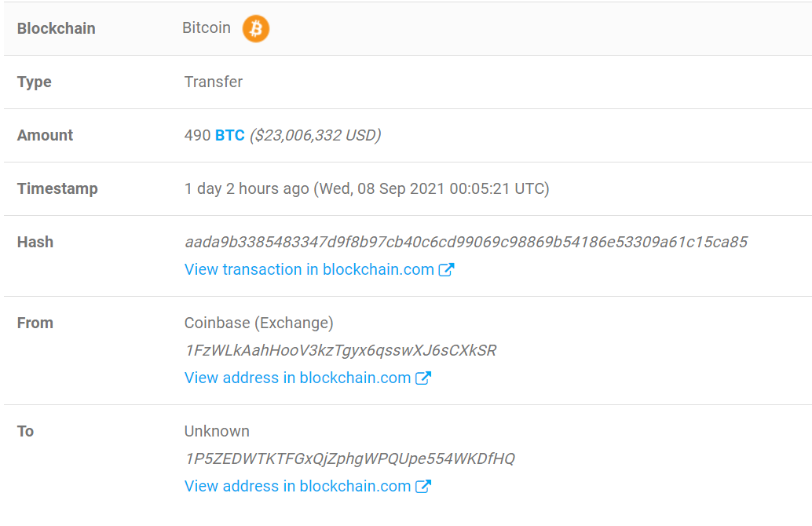Click the Blockchain row label
The image size is (812, 526).
click(x=56, y=29)
